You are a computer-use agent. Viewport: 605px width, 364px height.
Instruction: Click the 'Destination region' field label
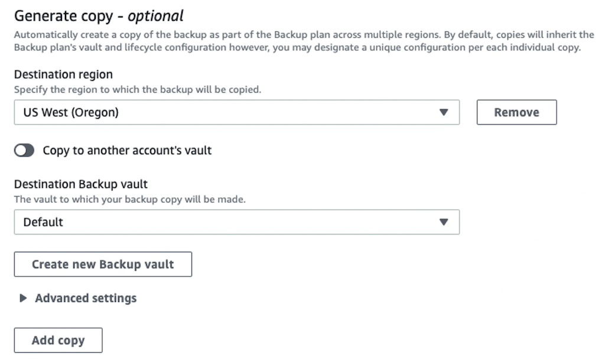tap(63, 75)
